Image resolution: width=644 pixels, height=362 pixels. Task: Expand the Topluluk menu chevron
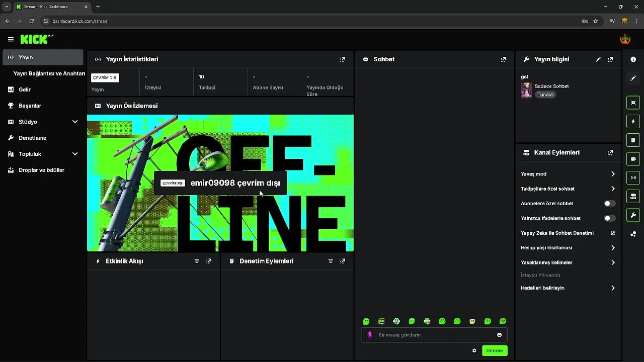pos(75,154)
